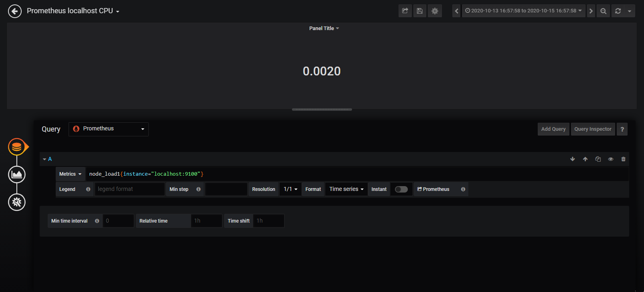Toggle query A visibility with the eye icon
The width and height of the screenshot is (644, 292).
tap(611, 159)
